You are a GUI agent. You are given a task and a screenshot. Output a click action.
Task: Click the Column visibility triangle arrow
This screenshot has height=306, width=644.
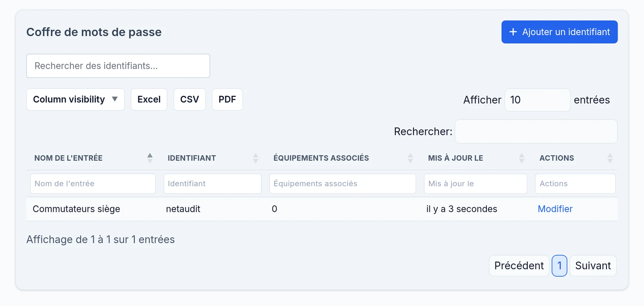point(115,99)
